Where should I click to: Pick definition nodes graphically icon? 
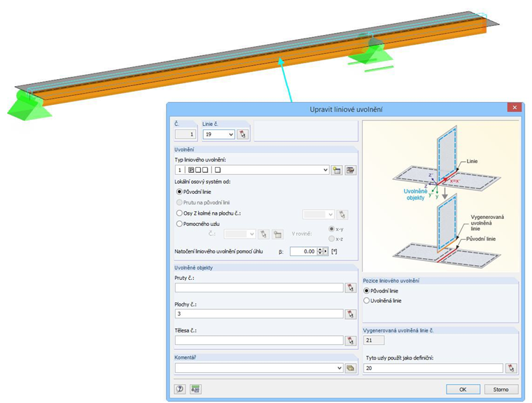click(x=511, y=368)
